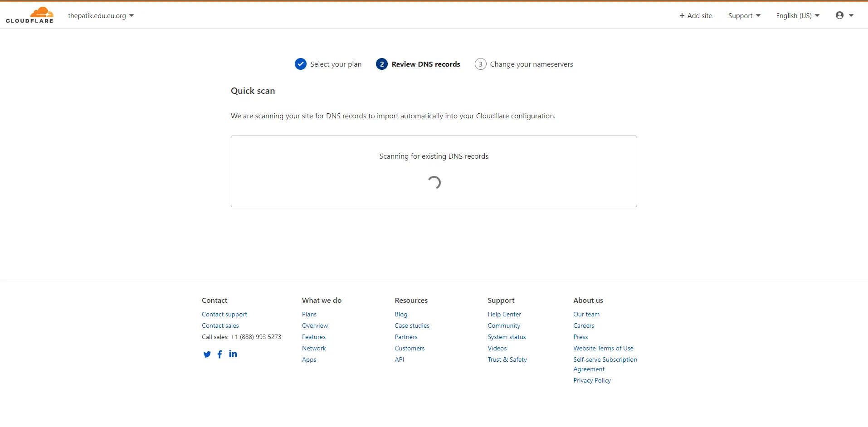The height and width of the screenshot is (427, 868).
Task: Expand the account menu arrow
Action: pos(851,15)
